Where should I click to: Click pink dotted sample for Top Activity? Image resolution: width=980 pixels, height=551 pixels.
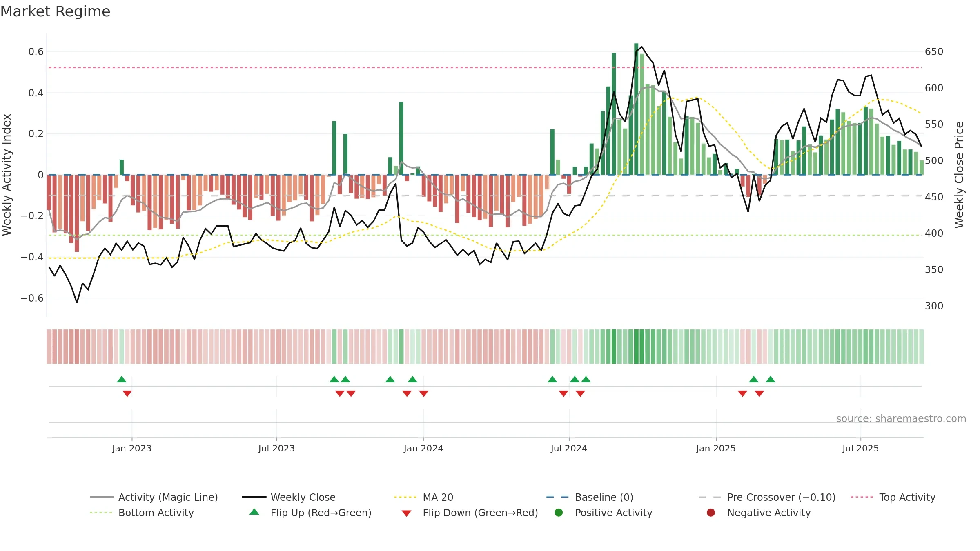(862, 497)
